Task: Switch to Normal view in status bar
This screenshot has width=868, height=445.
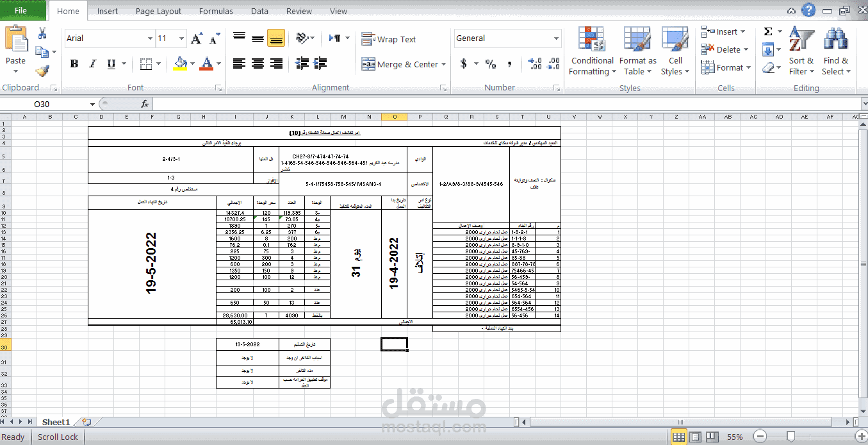Action: [679, 437]
